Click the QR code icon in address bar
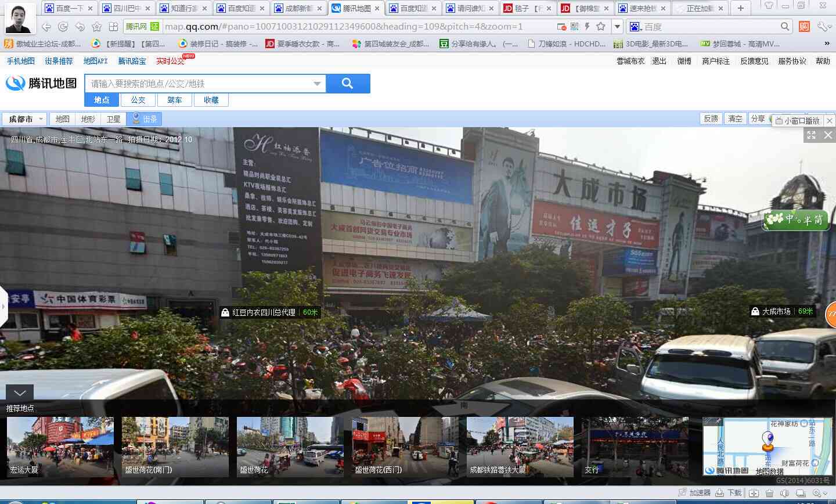836x504 pixels. (574, 27)
